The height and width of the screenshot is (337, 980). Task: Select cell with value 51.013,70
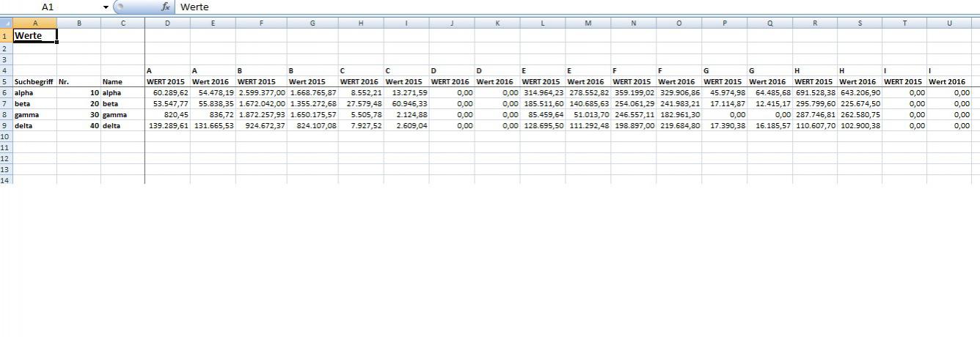588,115
